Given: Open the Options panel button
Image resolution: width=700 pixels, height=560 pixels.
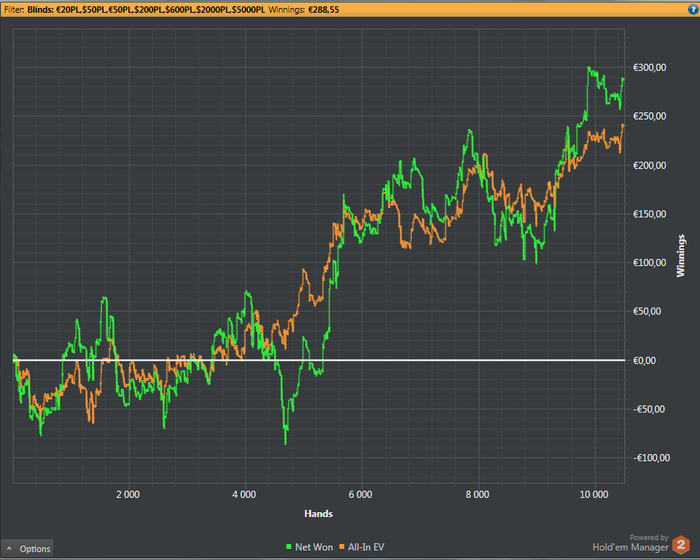Looking at the screenshot, I should pyautogui.click(x=27, y=548).
